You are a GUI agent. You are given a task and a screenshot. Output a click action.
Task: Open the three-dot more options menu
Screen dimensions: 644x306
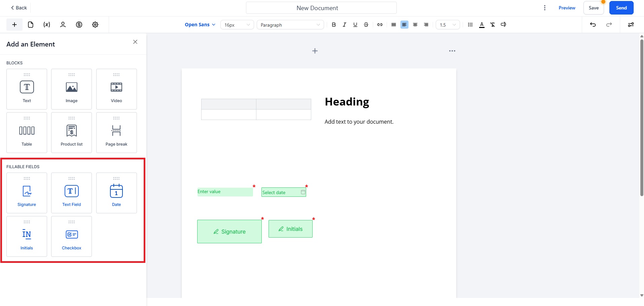point(545,8)
